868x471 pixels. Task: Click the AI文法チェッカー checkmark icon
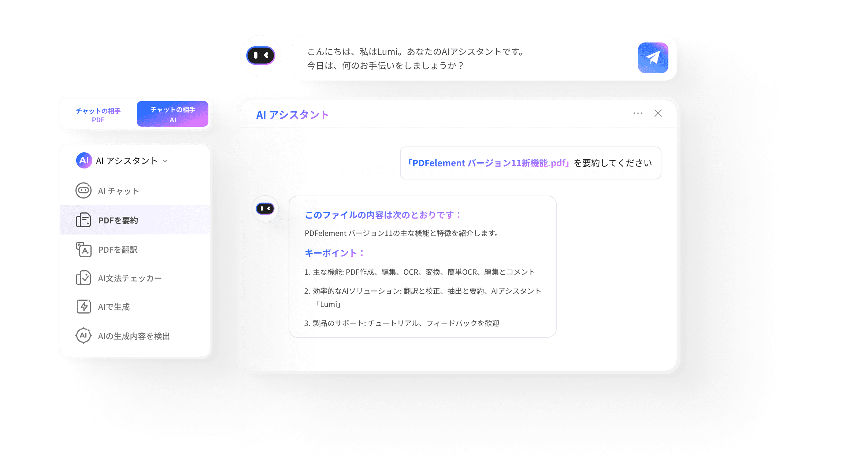click(x=84, y=278)
